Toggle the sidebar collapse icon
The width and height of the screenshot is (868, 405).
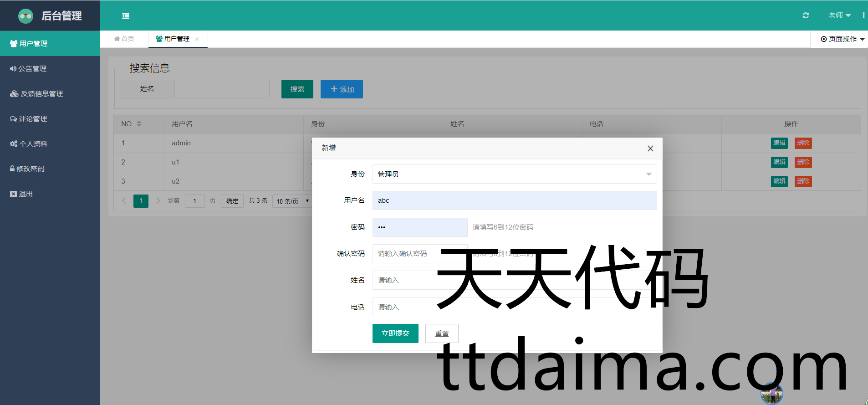pyautogui.click(x=126, y=16)
